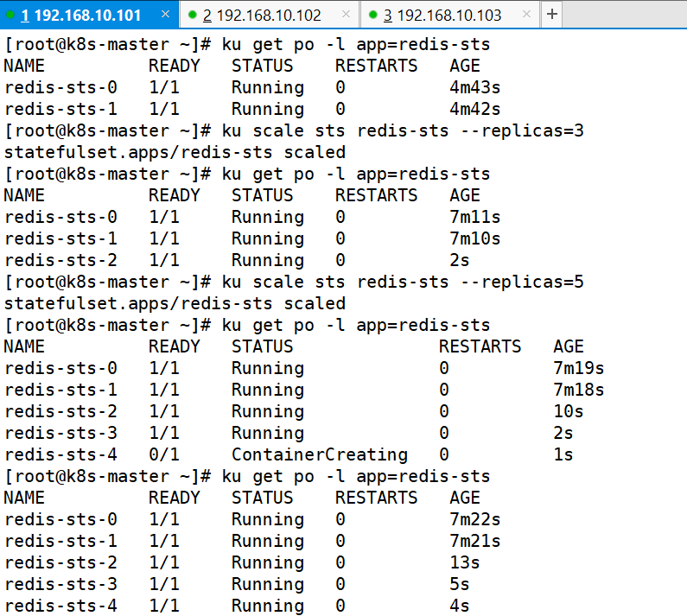Click the AGE header in the last table

[x=465, y=498]
